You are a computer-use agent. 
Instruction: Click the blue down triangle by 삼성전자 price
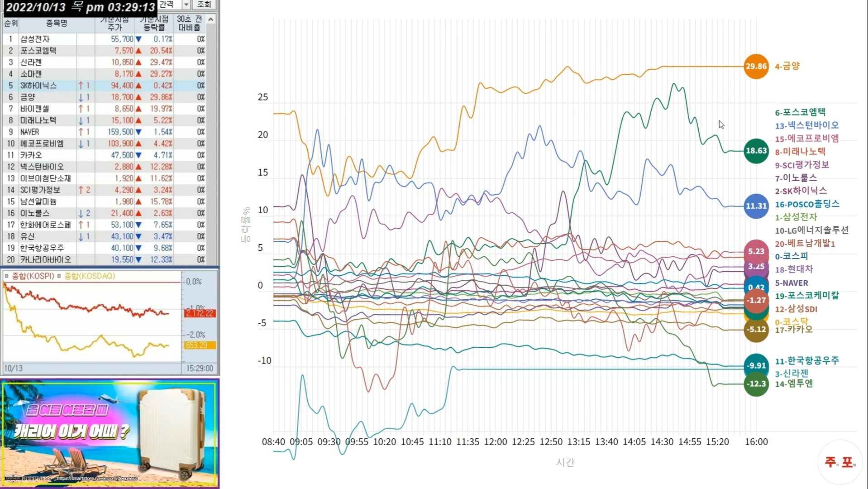tap(138, 39)
